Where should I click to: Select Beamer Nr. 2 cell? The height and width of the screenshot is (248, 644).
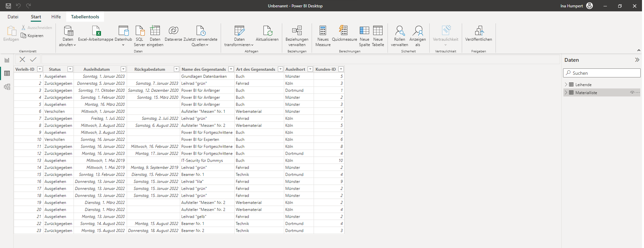pyautogui.click(x=207, y=231)
